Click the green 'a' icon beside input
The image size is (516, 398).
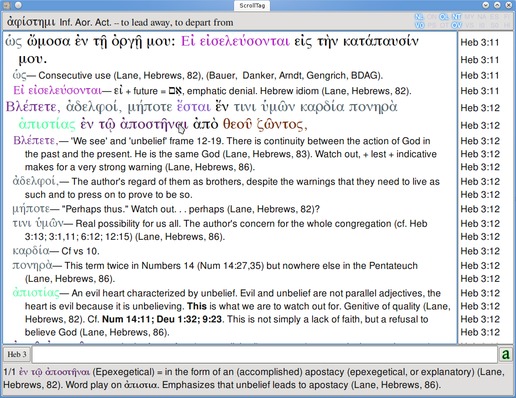[x=506, y=354]
